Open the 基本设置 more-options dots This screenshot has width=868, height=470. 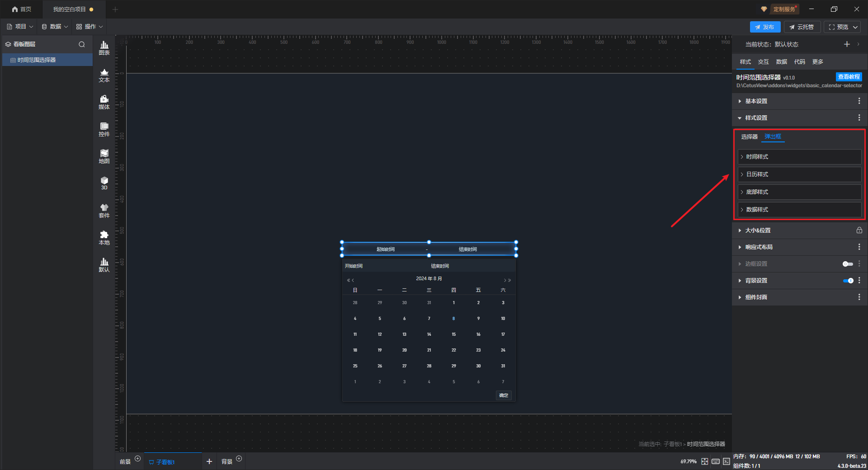tap(859, 101)
